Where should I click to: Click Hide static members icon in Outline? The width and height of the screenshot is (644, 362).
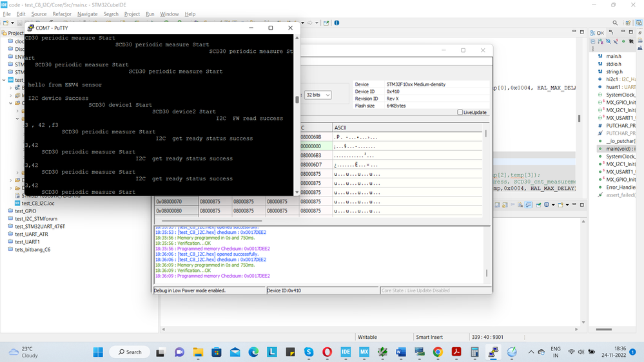616,41
